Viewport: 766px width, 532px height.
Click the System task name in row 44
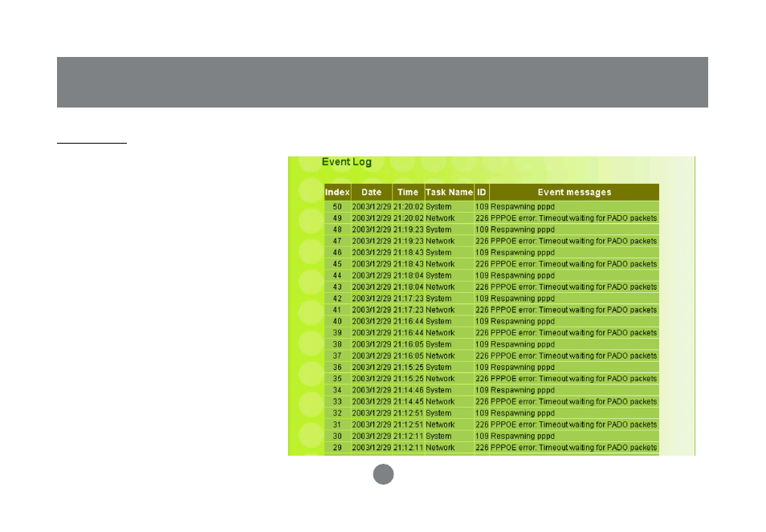click(x=438, y=276)
